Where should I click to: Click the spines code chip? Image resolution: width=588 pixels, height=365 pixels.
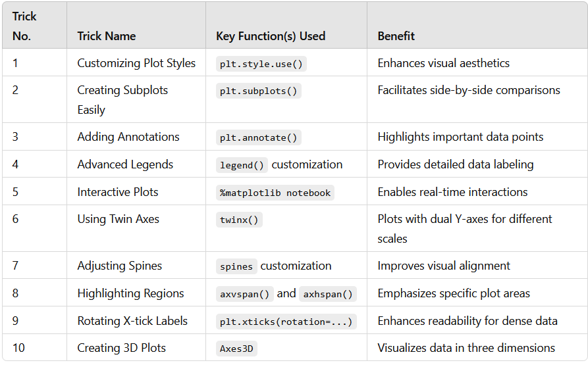(236, 266)
